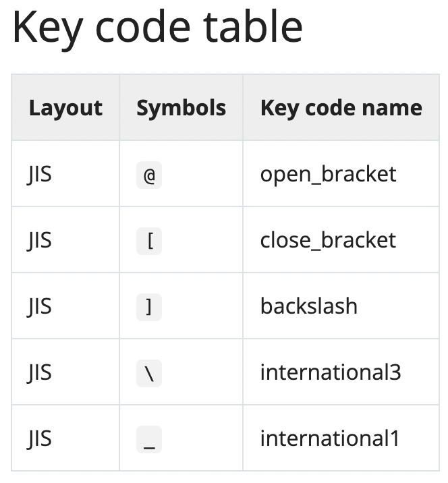Click the 'close_bracket' key code name
The image size is (448, 483).
328,240
